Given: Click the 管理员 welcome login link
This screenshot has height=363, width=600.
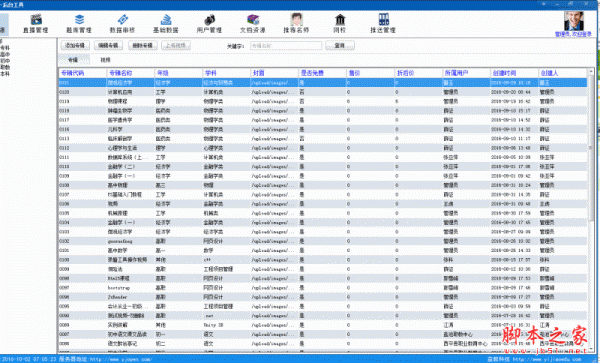Looking at the screenshot, I should 573,34.
